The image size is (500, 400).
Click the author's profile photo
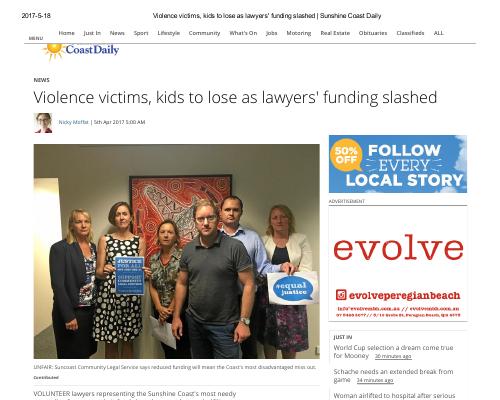pyautogui.click(x=43, y=123)
